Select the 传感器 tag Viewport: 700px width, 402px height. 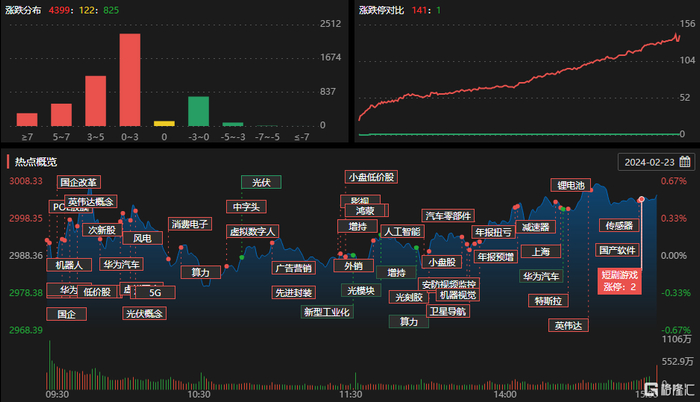point(619,226)
